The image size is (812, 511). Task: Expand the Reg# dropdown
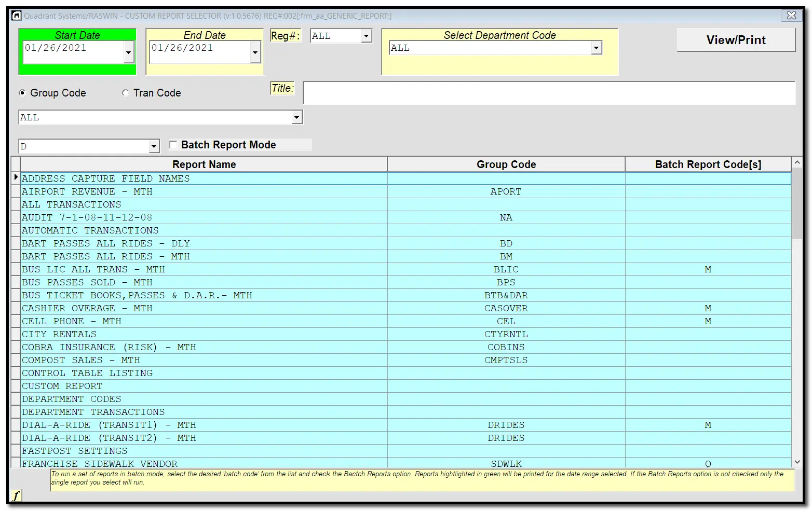(x=367, y=36)
